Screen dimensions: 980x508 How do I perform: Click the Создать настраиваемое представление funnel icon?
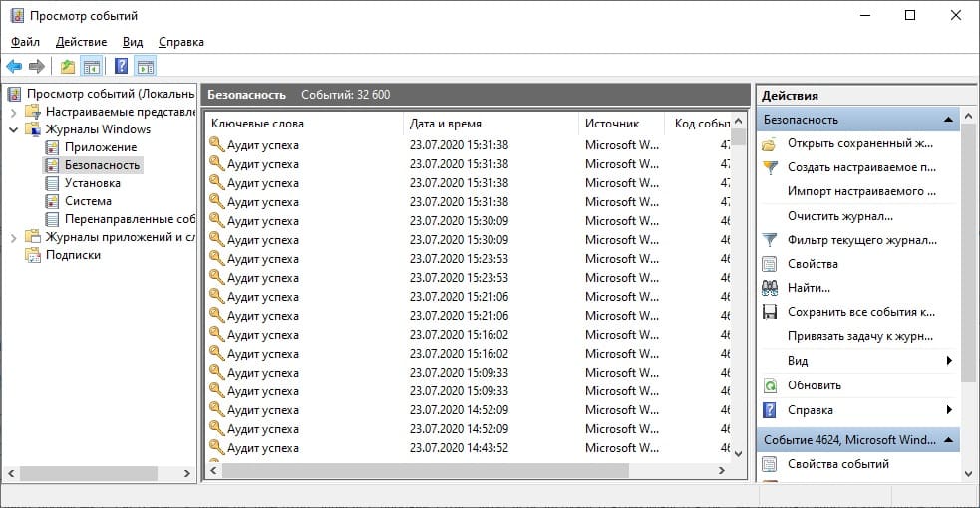(x=770, y=168)
